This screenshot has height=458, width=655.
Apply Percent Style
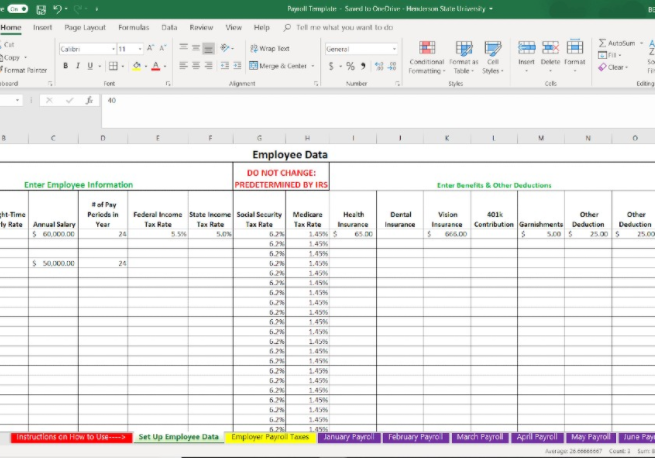(x=350, y=66)
